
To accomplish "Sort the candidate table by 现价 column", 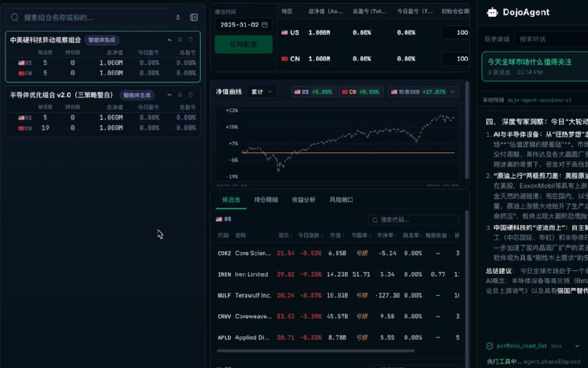I will tap(286, 235).
